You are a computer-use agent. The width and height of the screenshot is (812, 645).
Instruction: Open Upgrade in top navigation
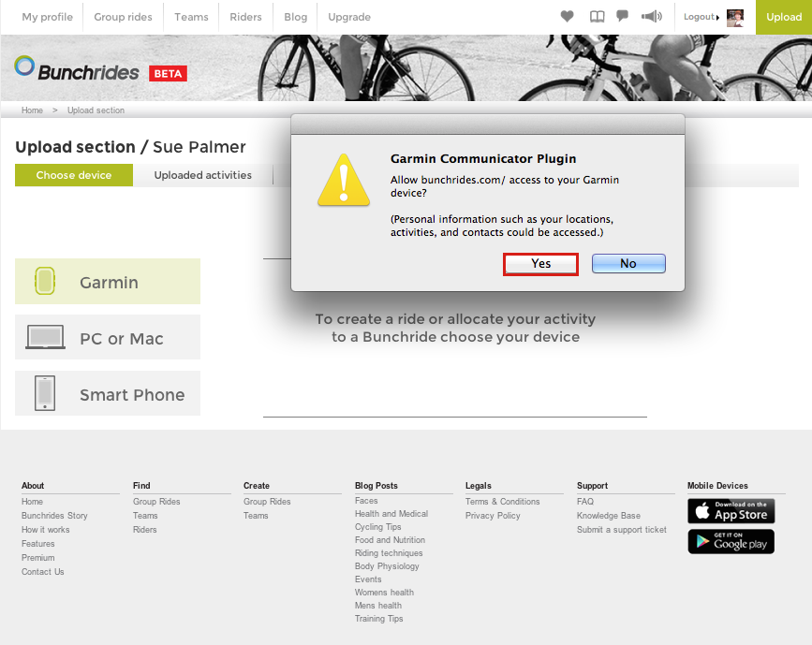(349, 17)
